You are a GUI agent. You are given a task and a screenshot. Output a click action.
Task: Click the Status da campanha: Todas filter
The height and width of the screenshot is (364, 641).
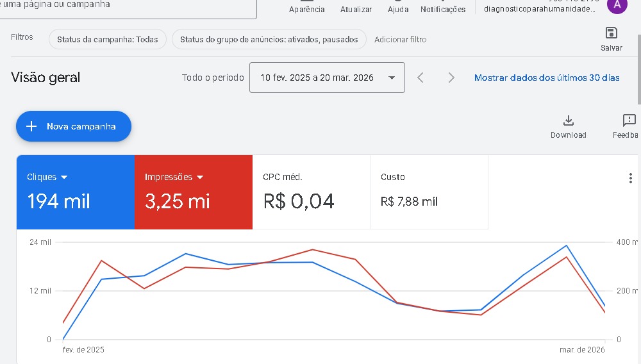[x=107, y=39]
